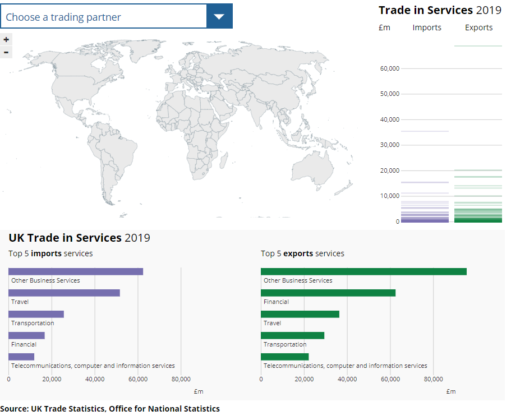This screenshot has width=511, height=420.
Task: Click the map zoom in (+) control
Action: [6, 39]
